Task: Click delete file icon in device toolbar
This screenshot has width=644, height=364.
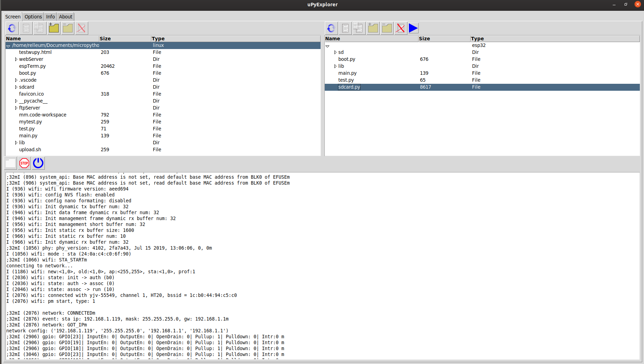Action: pos(401,28)
